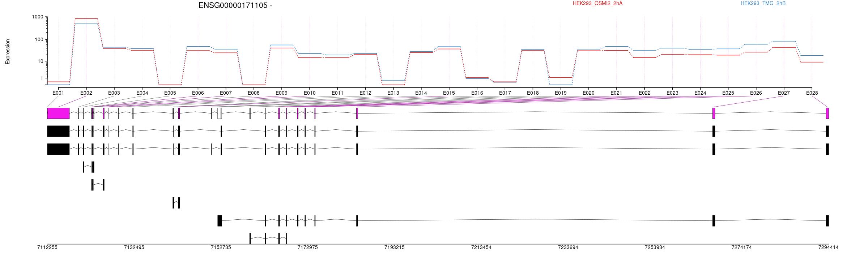Image resolution: width=868 pixels, height=253 pixels.
Task: Click exon label E003
Action: click(114, 93)
